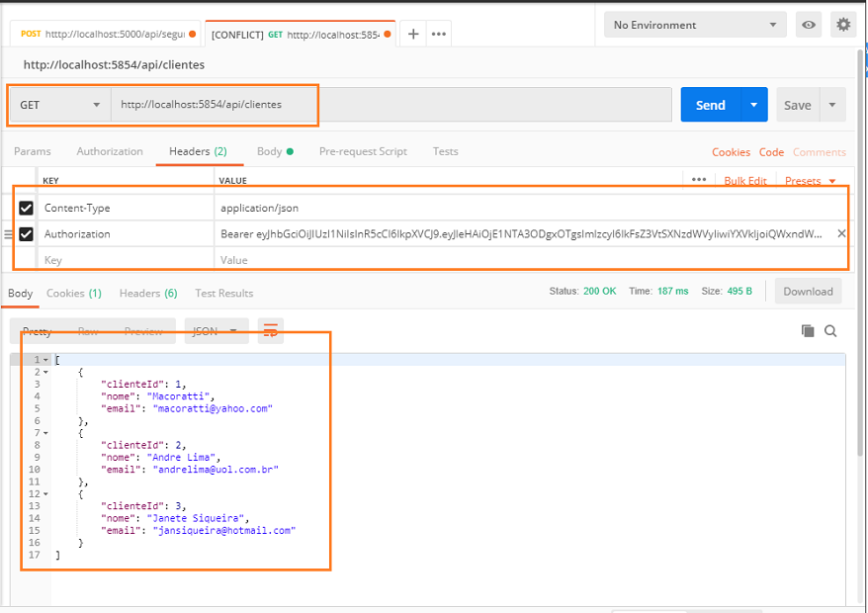Screen dimensions: 868x613
Task: Open the response Cookies (1) tab
Action: click(x=74, y=293)
